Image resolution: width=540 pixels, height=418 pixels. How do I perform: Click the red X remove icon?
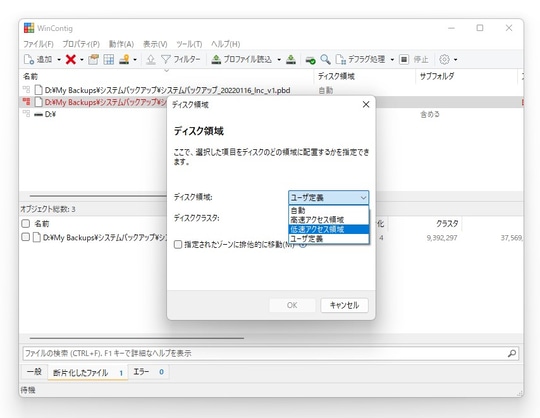pyautogui.click(x=71, y=60)
